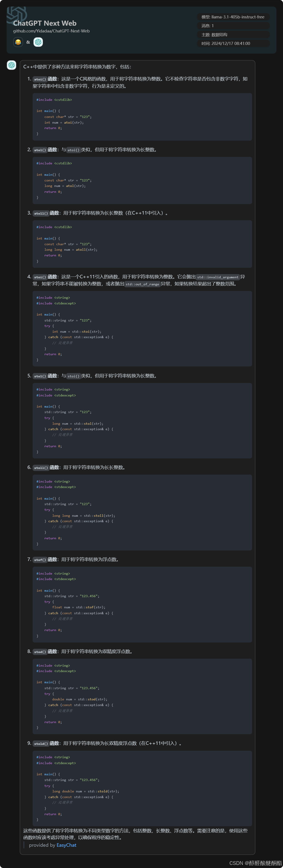Viewport: 283px width, 868px height.
Task: Click code line 'long long num = atoll(str);'
Action: point(71,250)
